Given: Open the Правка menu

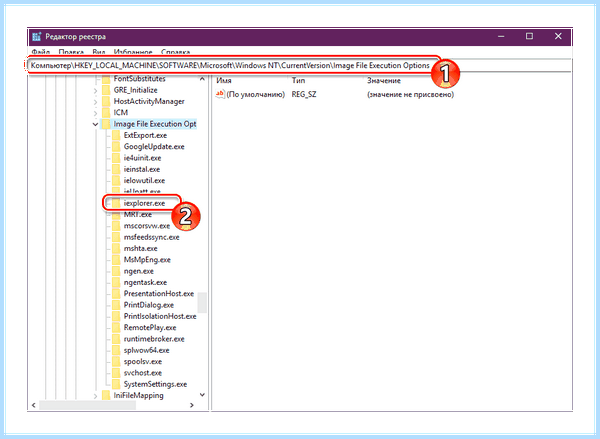Looking at the screenshot, I should click(71, 52).
